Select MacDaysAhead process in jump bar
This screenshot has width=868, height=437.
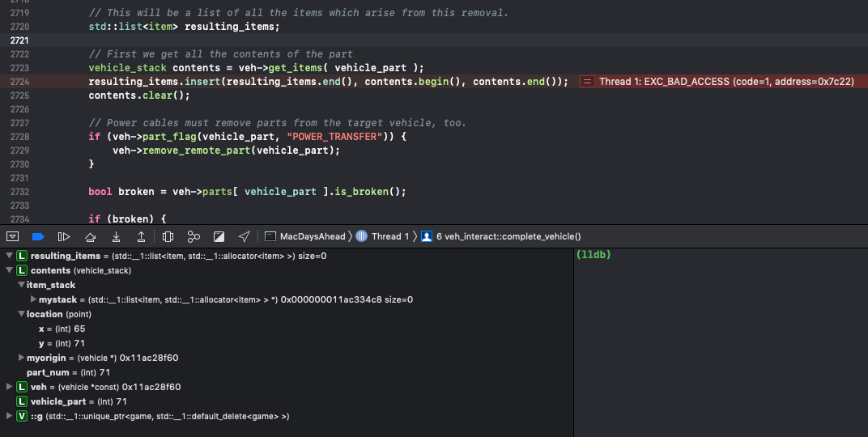point(305,237)
